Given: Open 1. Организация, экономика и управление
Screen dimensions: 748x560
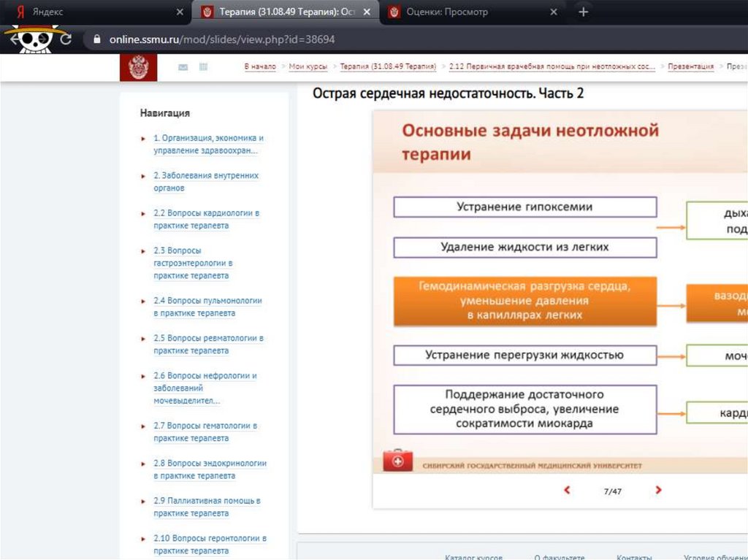Looking at the screenshot, I should (x=208, y=144).
